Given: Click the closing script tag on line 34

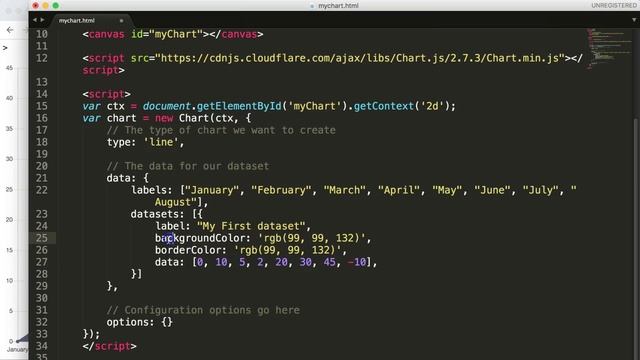Looking at the screenshot, I should click(x=109, y=346).
